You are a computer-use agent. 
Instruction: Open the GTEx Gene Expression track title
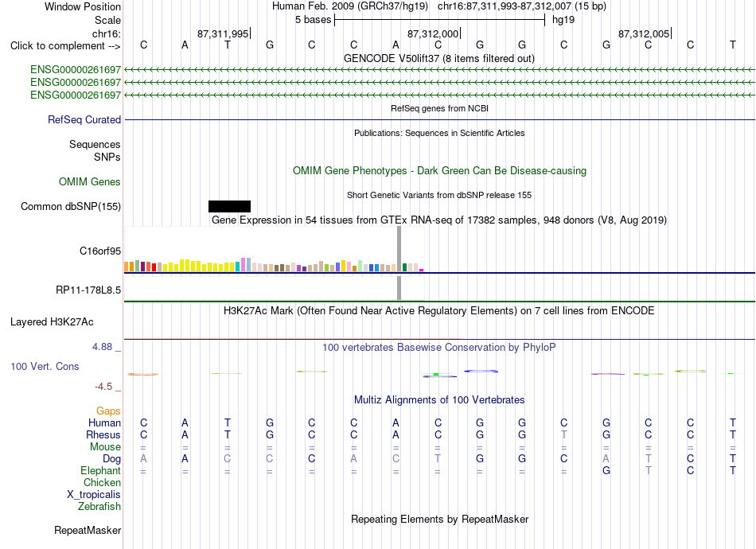click(x=439, y=220)
